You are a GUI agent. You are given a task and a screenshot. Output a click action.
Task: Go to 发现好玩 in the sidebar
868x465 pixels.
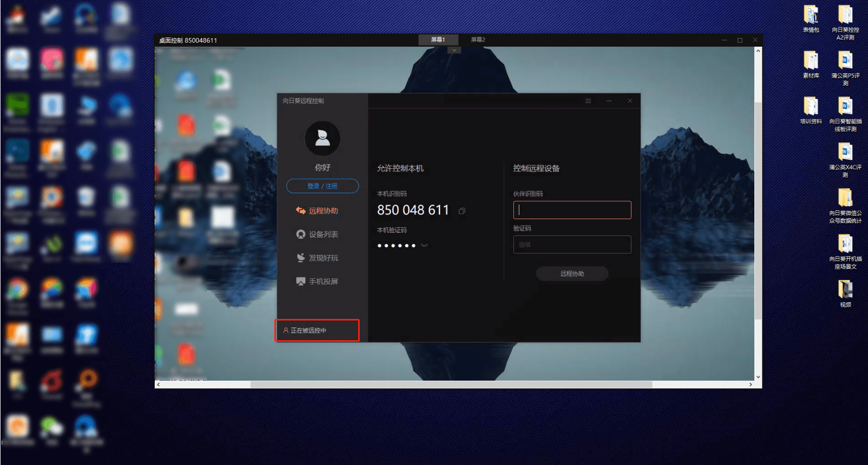[x=317, y=258]
